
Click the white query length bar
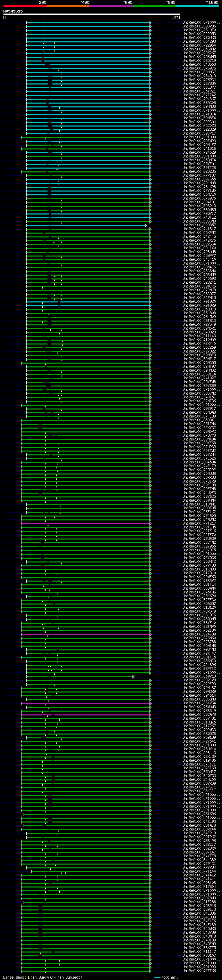pos(92,15)
